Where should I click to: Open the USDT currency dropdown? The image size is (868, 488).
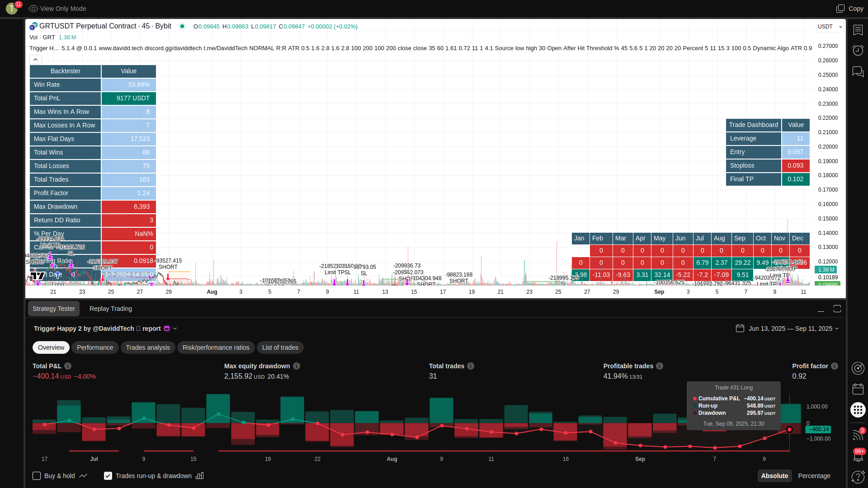pyautogui.click(x=830, y=27)
